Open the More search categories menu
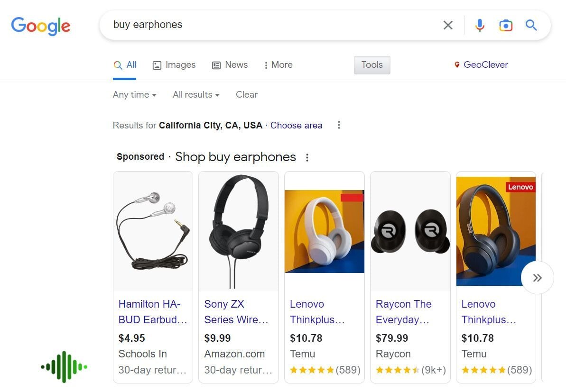This screenshot has width=566, height=392. click(278, 65)
